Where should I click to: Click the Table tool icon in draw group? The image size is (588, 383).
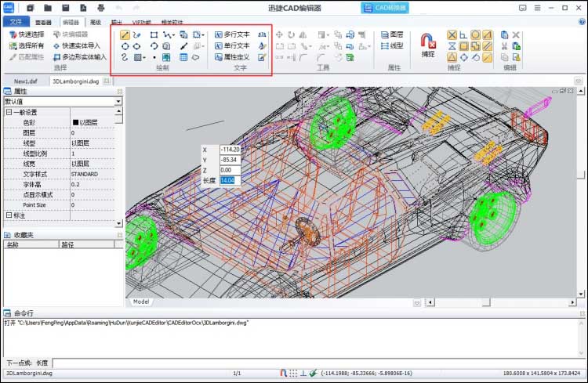(x=183, y=57)
